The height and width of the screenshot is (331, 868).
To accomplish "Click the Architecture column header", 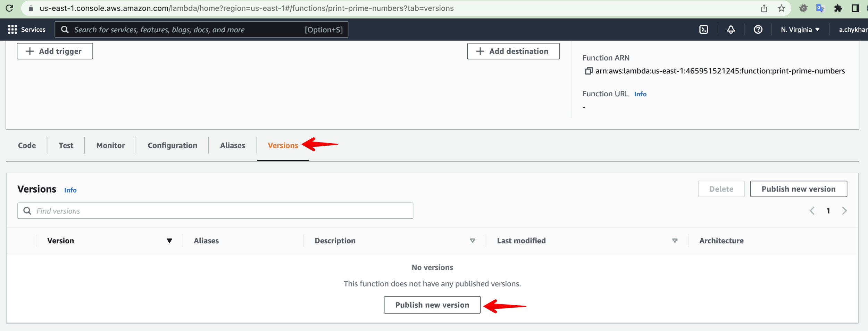I will click(721, 241).
